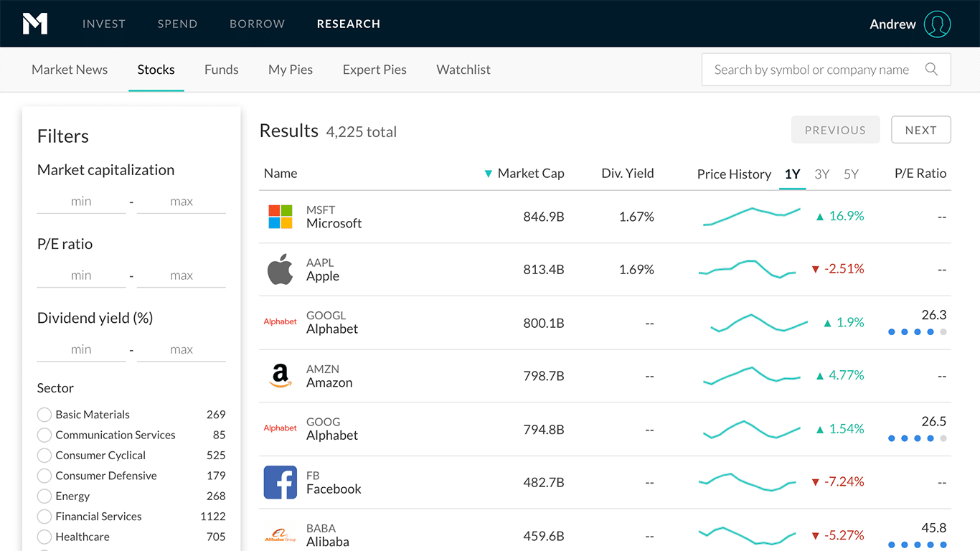Viewport: 980px width, 551px height.
Task: Open the AAPL Apple stock row
Action: click(x=605, y=270)
